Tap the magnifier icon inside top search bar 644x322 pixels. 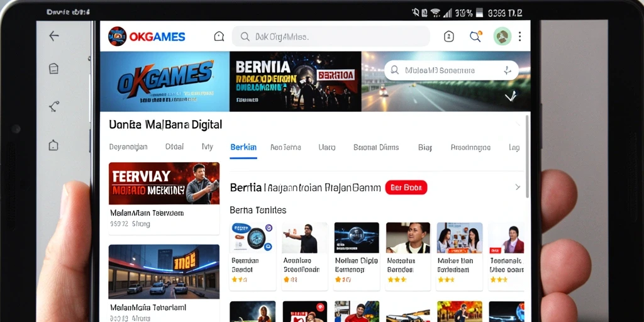click(245, 36)
